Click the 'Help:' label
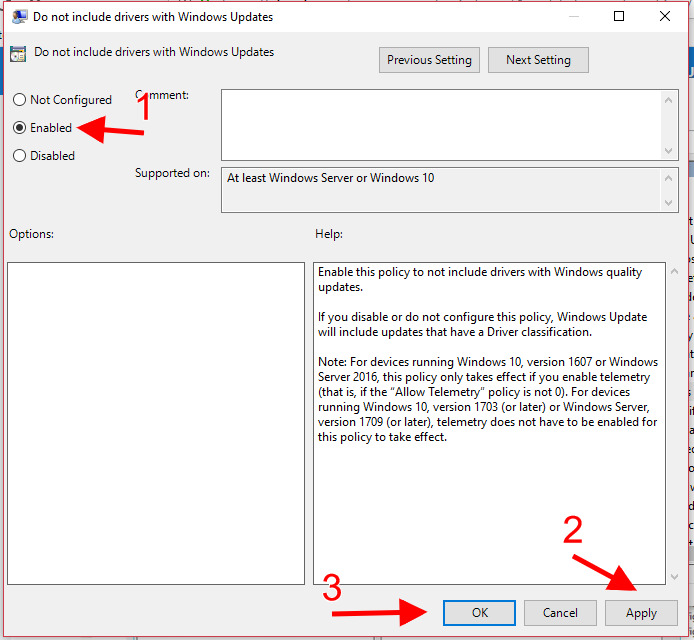 click(x=329, y=234)
